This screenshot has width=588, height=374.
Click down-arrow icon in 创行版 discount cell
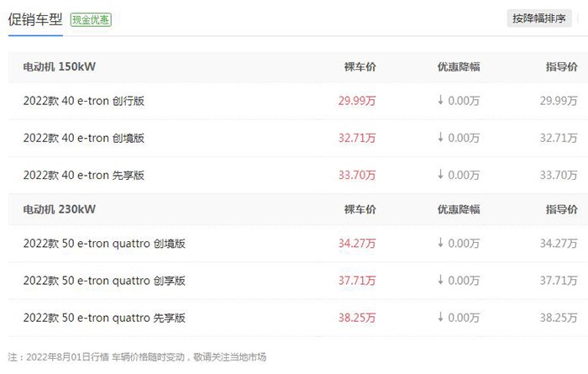tap(441, 99)
